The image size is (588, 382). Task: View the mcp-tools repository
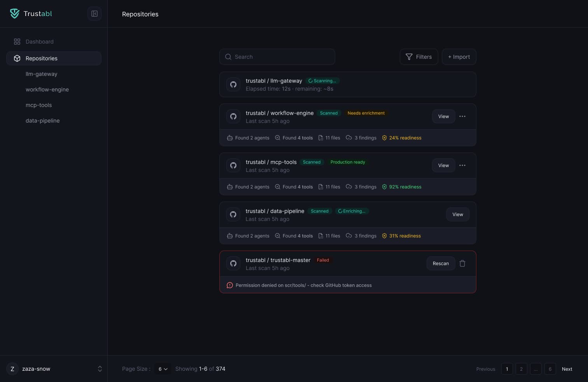[x=444, y=165]
